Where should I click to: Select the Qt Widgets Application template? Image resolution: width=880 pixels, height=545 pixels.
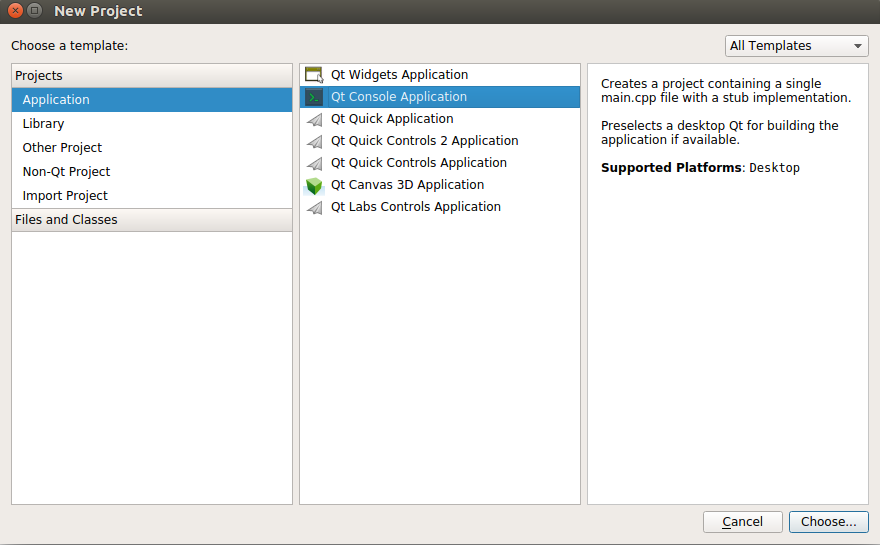pyautogui.click(x=440, y=75)
